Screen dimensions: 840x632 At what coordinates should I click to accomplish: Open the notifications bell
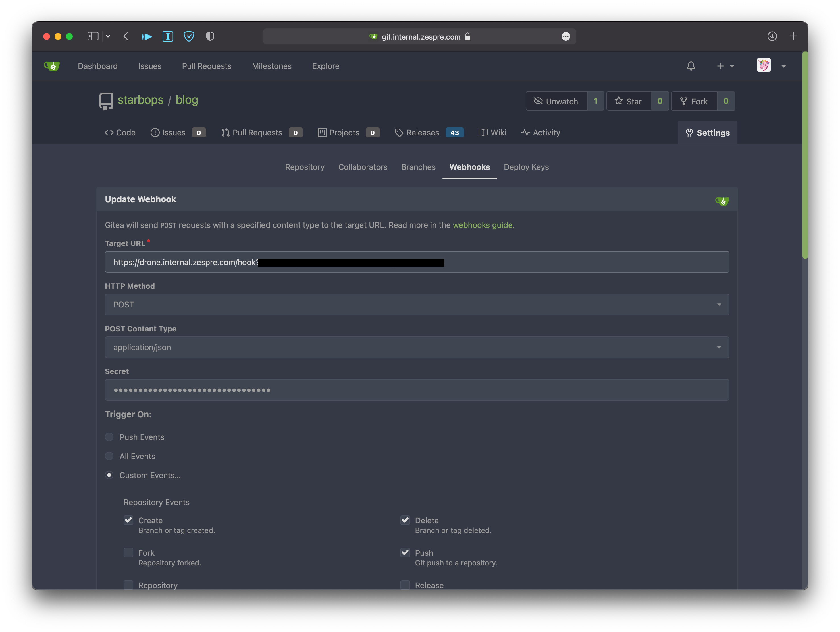coord(691,66)
